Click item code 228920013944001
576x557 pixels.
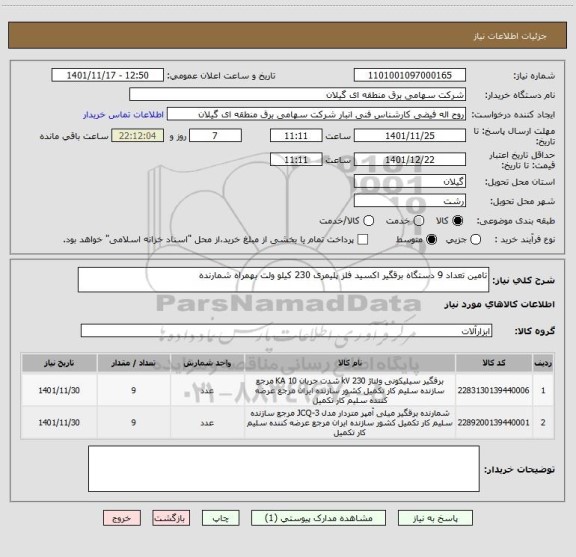pyautogui.click(x=493, y=423)
